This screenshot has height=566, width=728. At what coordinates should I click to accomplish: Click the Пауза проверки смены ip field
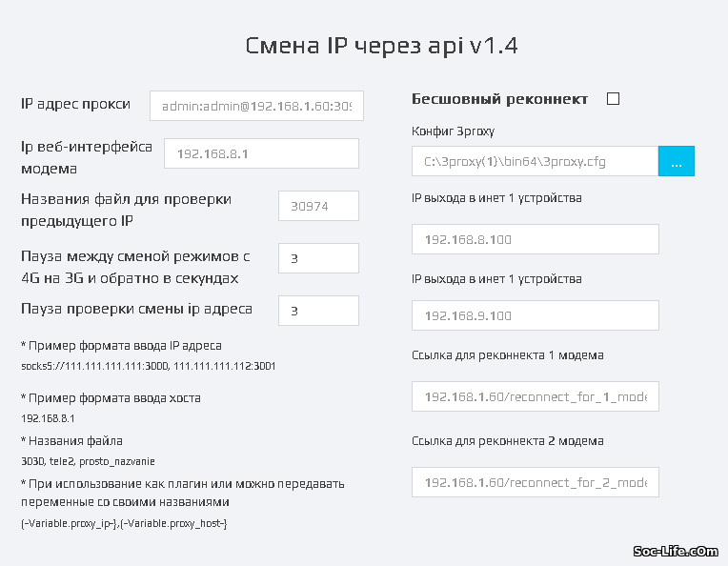[x=318, y=311]
